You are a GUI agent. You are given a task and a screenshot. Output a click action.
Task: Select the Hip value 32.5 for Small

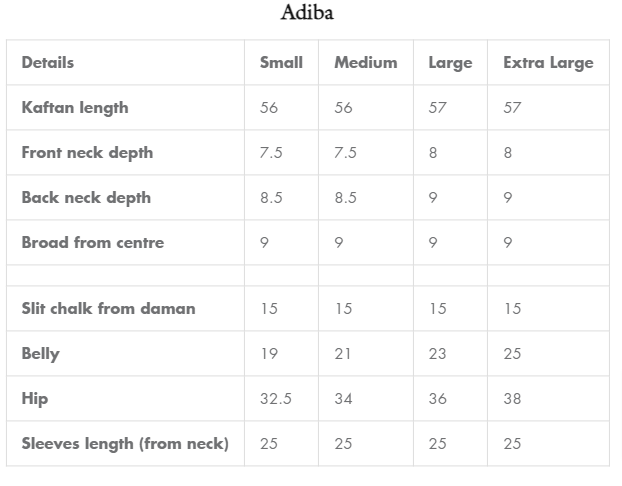[x=276, y=398]
